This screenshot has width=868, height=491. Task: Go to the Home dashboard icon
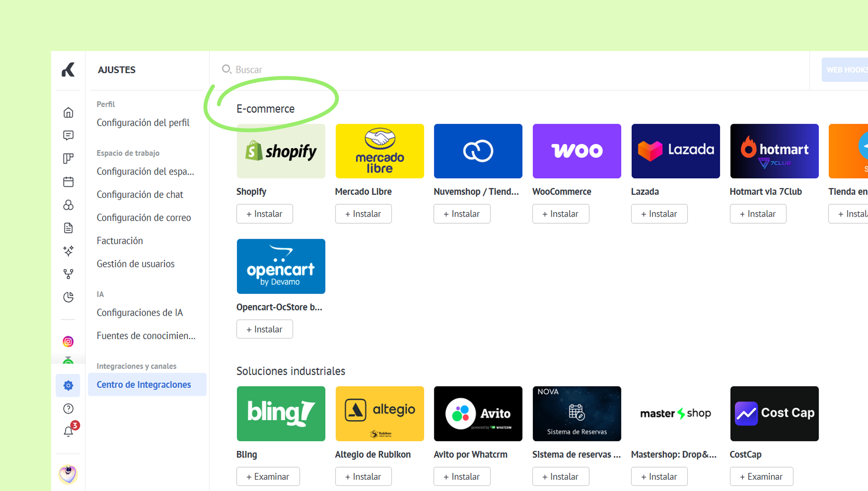[68, 112]
